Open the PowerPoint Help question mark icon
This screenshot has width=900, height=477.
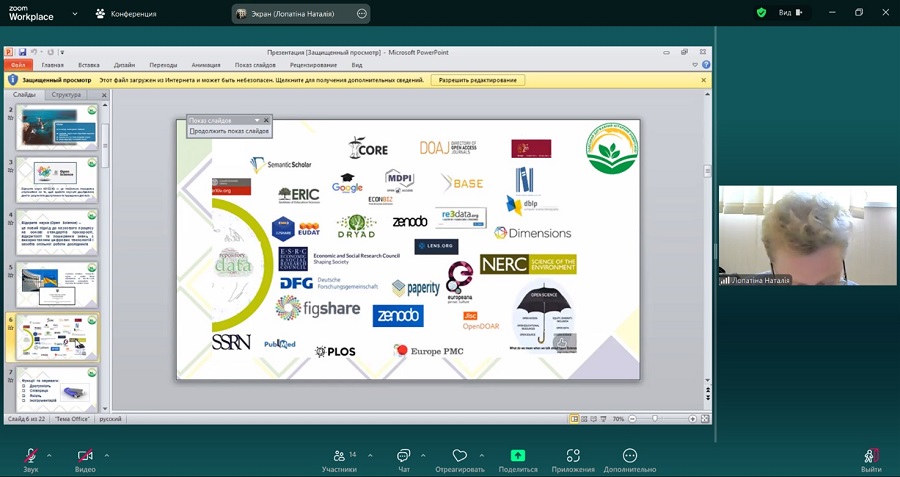click(x=706, y=65)
